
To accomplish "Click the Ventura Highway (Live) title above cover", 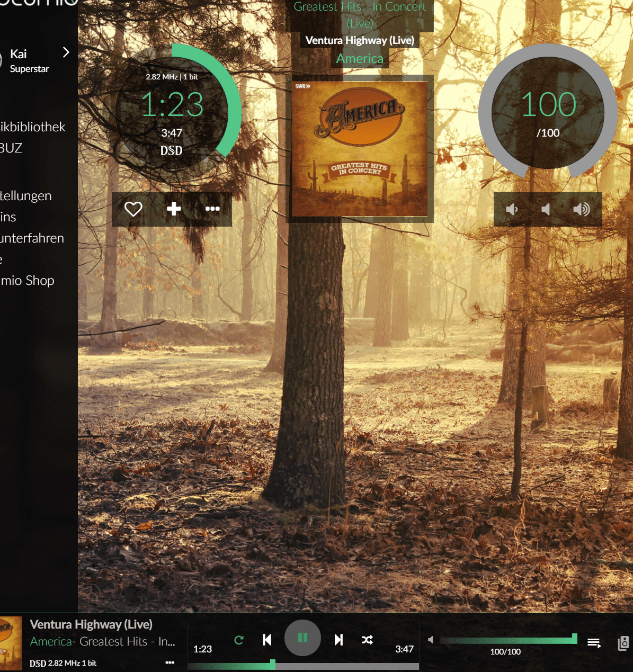I will point(360,40).
